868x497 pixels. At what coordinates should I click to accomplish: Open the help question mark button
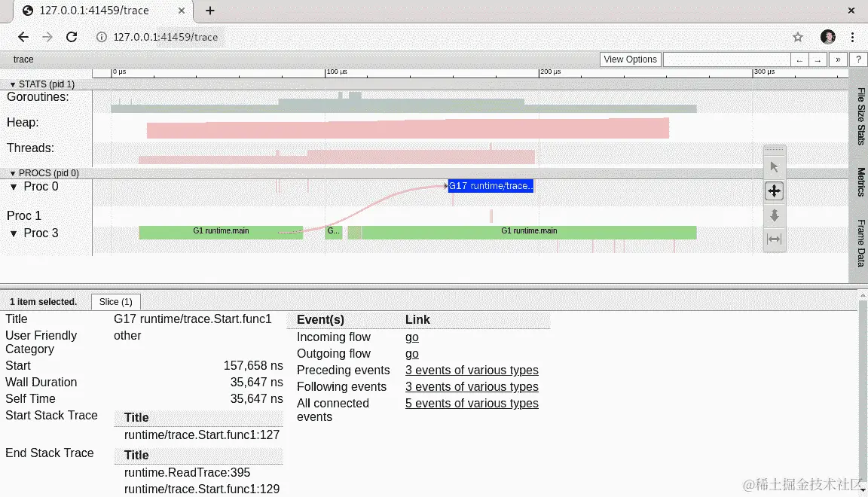point(858,59)
